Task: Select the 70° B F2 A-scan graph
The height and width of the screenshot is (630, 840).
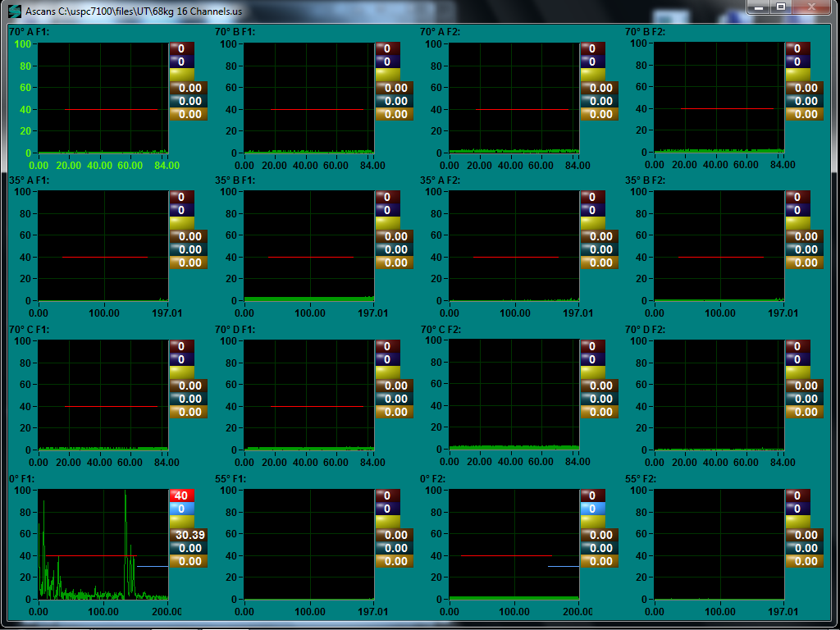Action: point(719,98)
